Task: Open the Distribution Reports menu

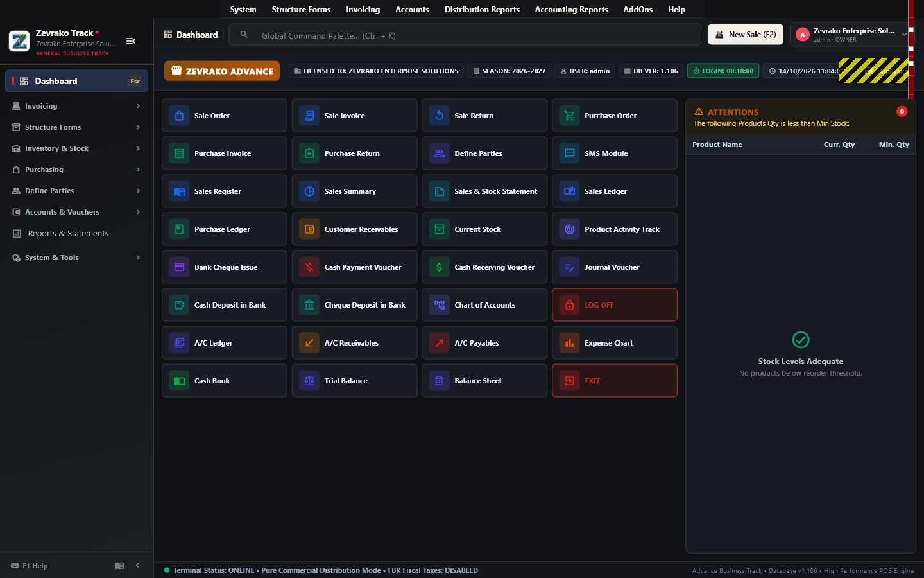Action: [x=482, y=10]
